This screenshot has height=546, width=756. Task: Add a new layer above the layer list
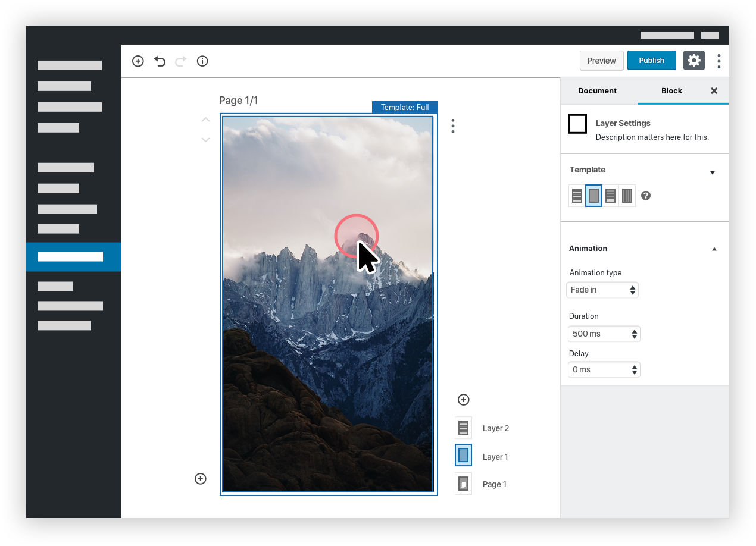coord(463,399)
